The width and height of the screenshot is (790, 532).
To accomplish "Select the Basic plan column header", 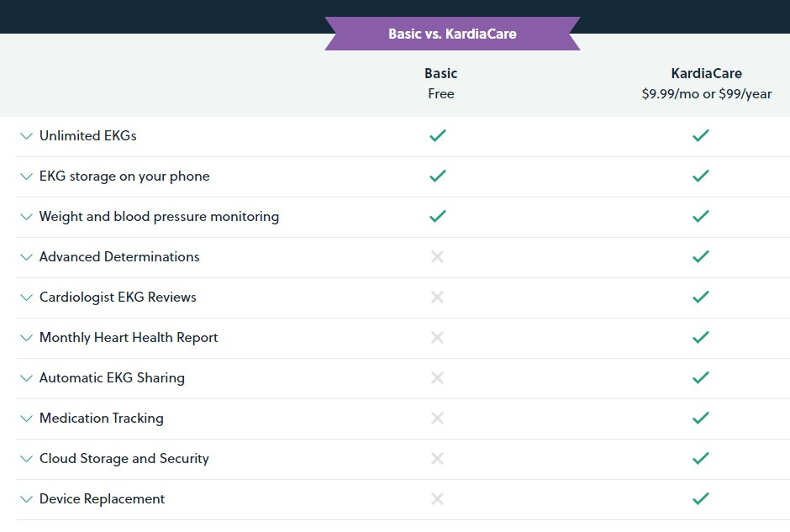I will [440, 73].
